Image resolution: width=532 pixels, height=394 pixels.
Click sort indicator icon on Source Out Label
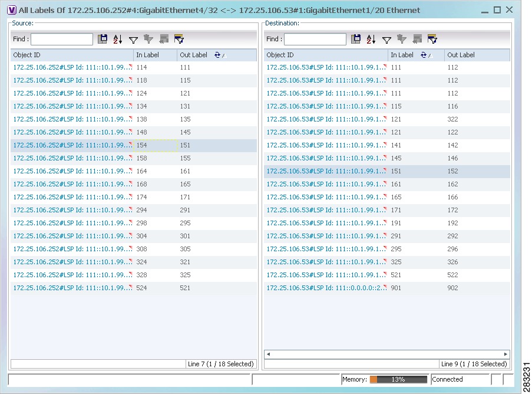point(220,55)
